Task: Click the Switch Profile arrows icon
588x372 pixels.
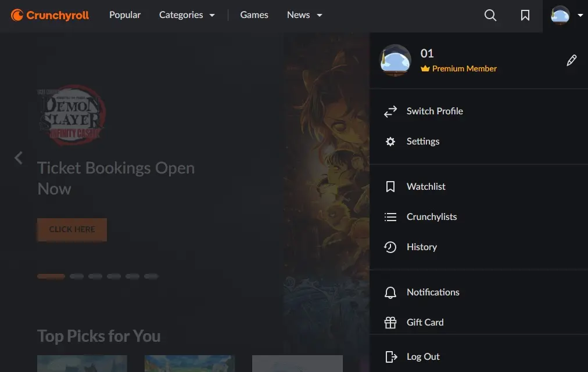Action: click(x=390, y=111)
